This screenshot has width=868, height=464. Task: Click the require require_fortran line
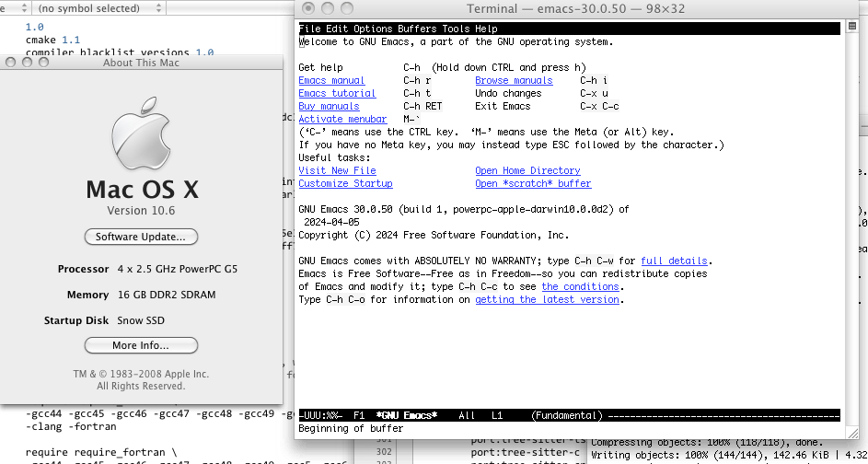[101, 452]
